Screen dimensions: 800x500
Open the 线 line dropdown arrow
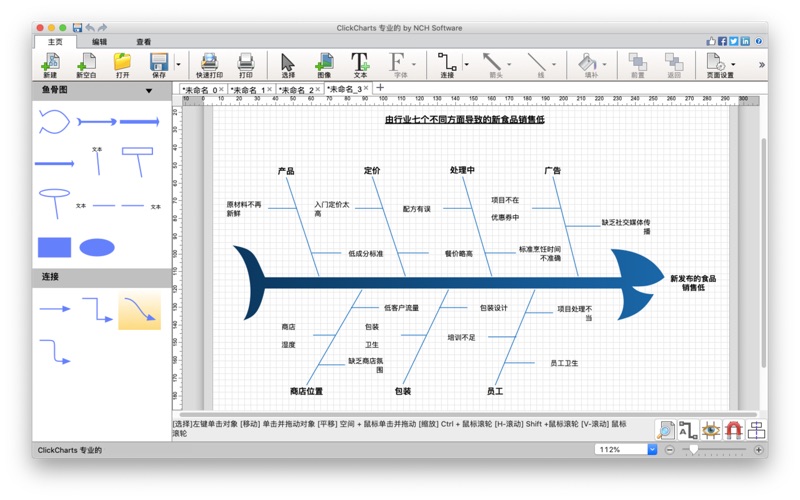554,64
